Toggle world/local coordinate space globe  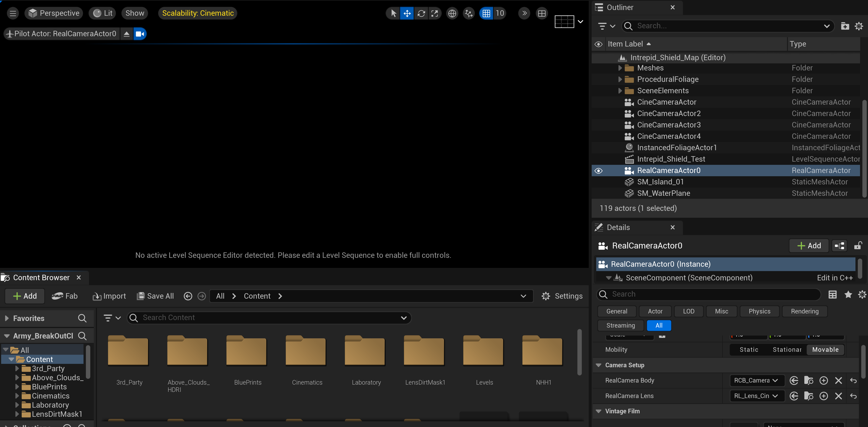(x=452, y=13)
